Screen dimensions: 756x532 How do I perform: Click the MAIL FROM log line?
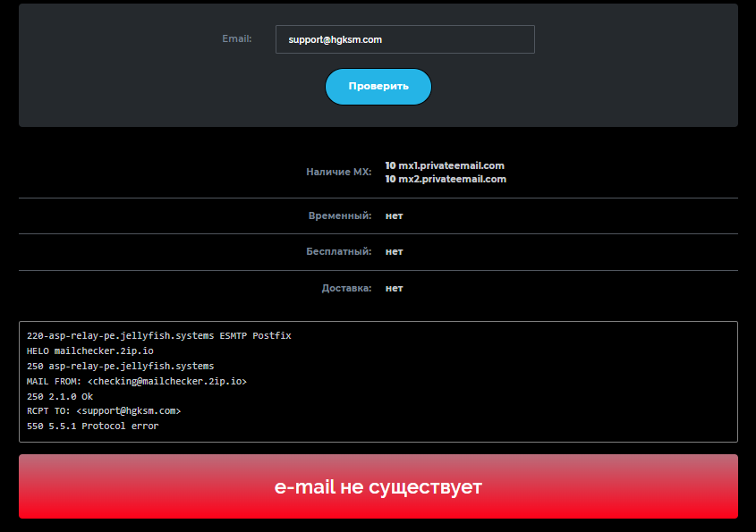pyautogui.click(x=136, y=381)
